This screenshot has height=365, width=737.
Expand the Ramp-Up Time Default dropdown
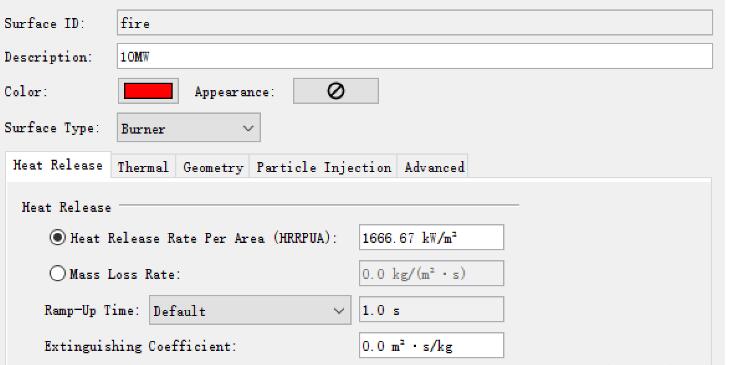click(250, 310)
